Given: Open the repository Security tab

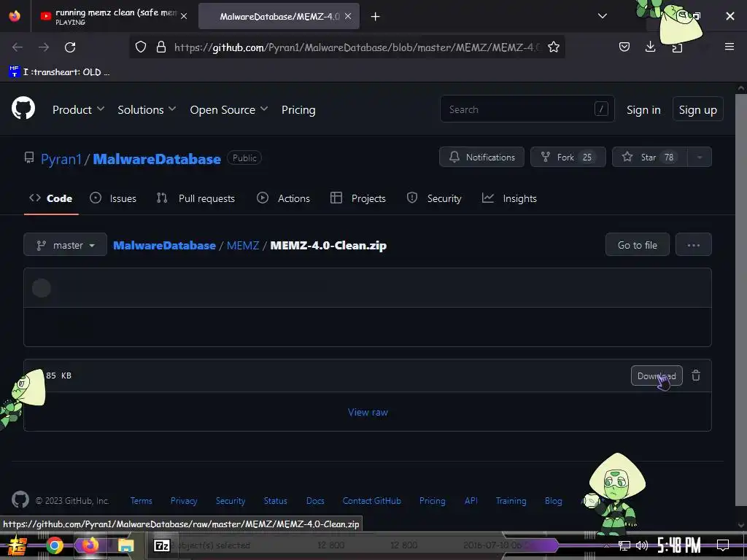Looking at the screenshot, I should [434, 198].
